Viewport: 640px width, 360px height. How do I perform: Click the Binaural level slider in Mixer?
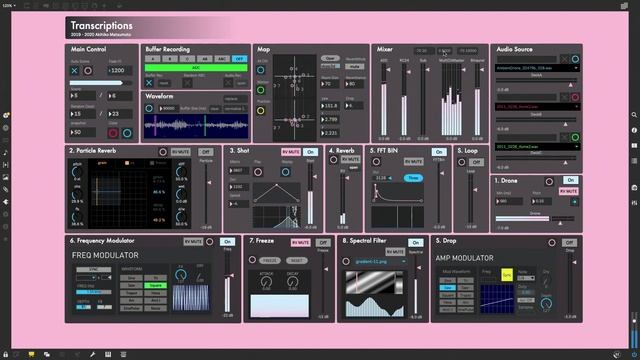(x=477, y=100)
